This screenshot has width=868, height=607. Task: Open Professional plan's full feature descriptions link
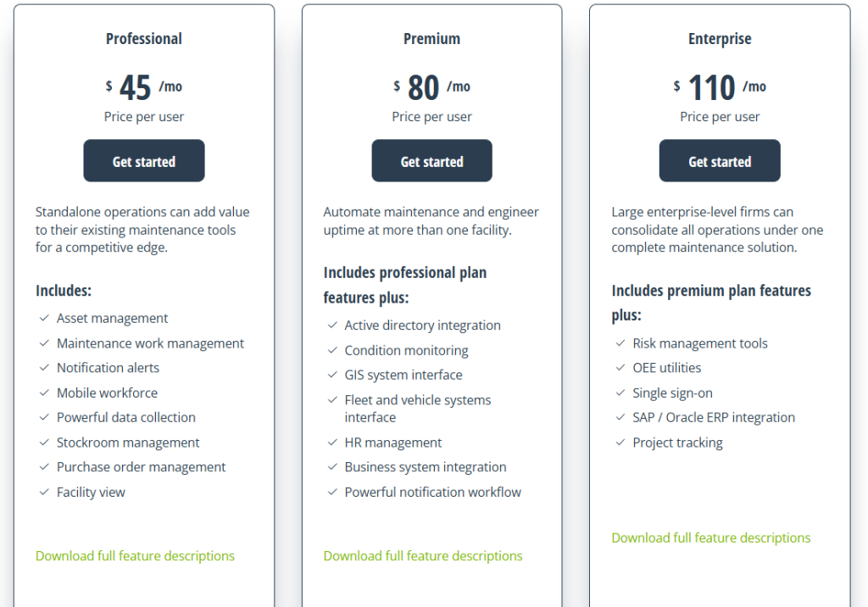135,556
